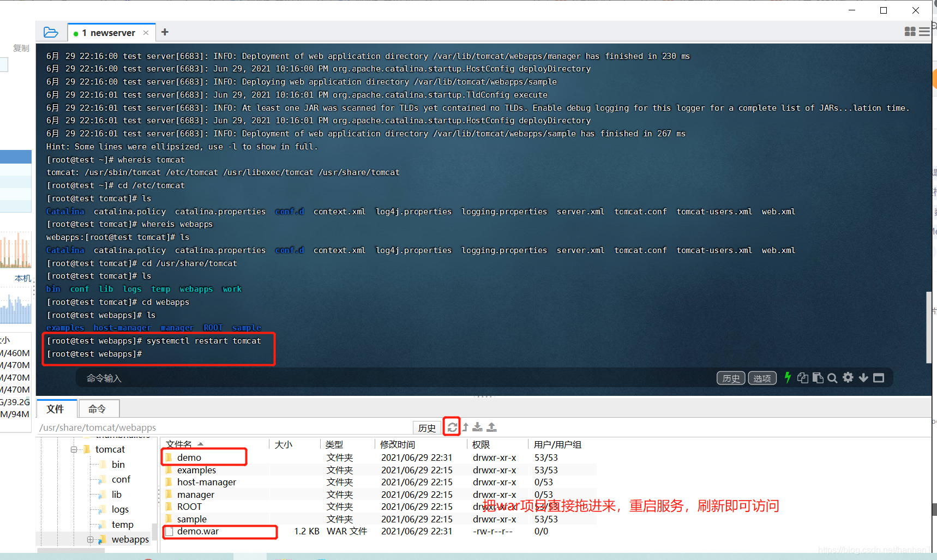This screenshot has height=560, width=937.
Task: Click the down-arrow scroll-to-bottom icon
Action: (863, 377)
